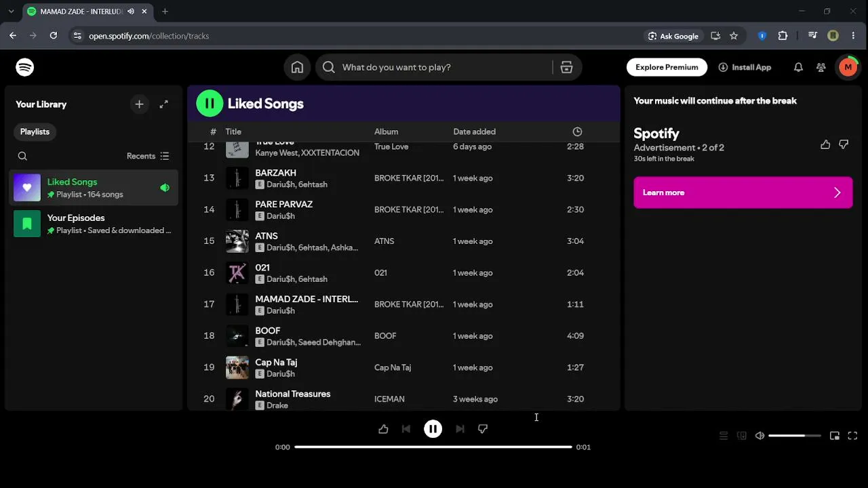Bookmark this page with the star icon

pos(734,36)
